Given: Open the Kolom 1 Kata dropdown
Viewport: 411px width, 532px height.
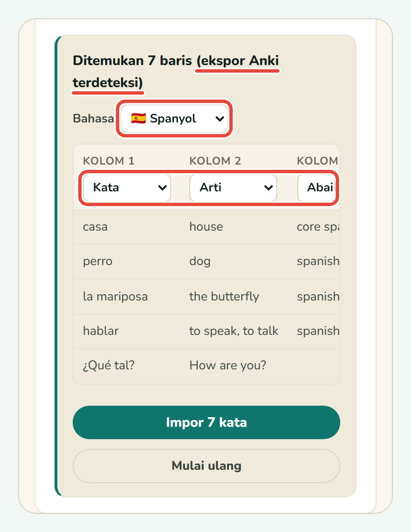Looking at the screenshot, I should point(127,188).
